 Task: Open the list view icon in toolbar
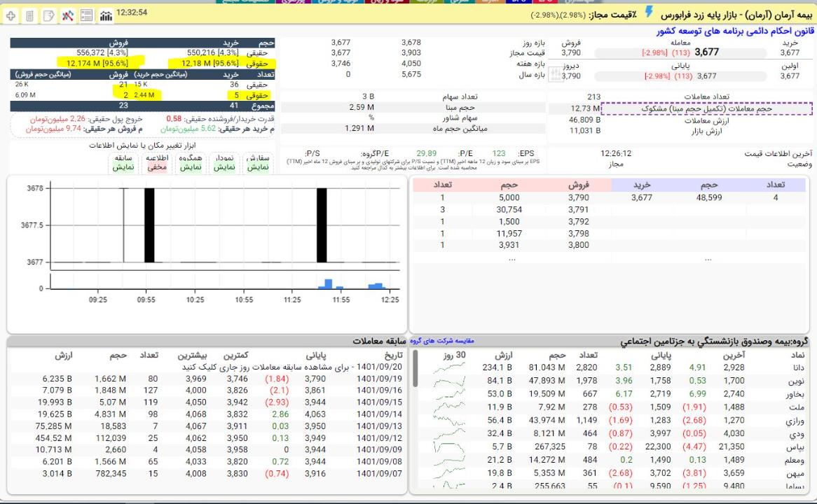[x=87, y=15]
